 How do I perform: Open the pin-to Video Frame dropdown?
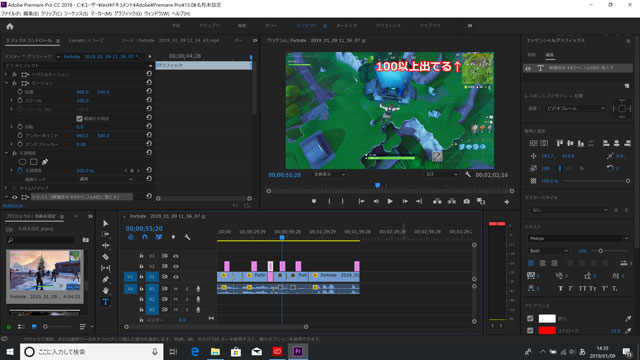pyautogui.click(x=576, y=109)
